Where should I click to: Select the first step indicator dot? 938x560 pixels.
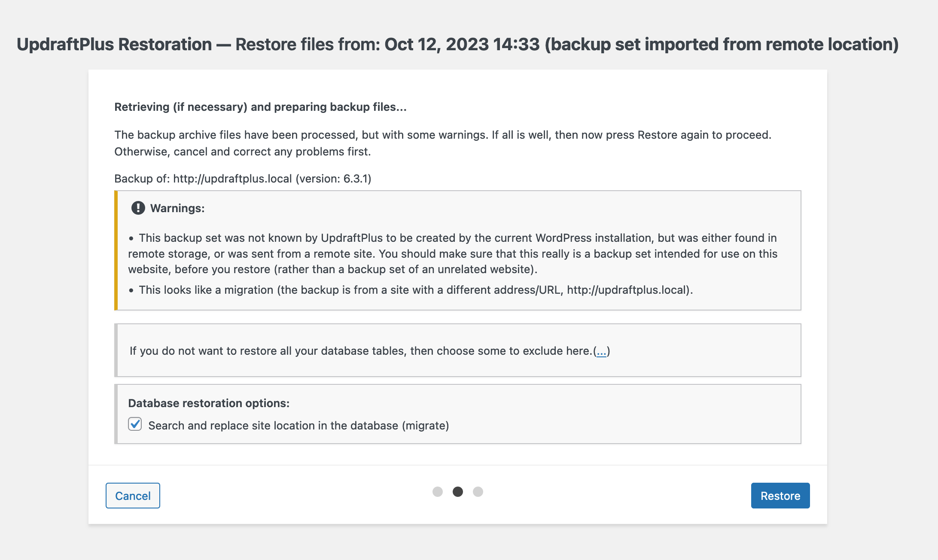pyautogui.click(x=437, y=492)
